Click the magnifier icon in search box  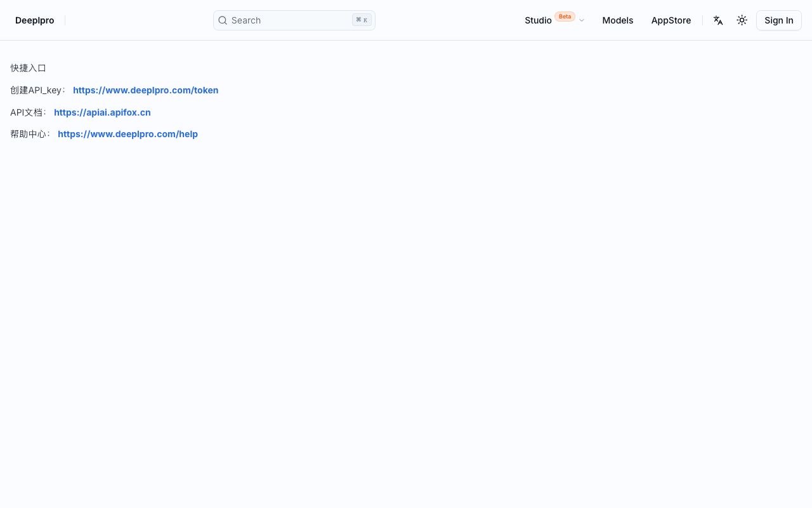223,20
